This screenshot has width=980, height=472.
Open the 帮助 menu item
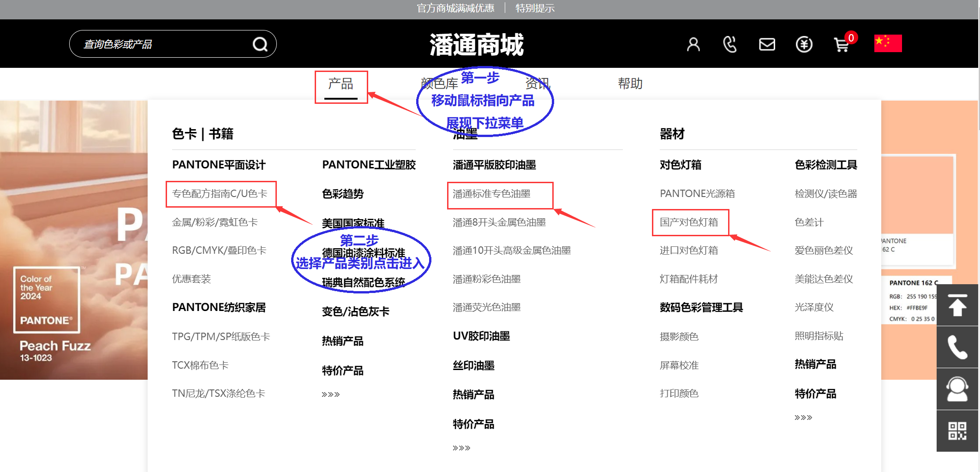point(630,84)
